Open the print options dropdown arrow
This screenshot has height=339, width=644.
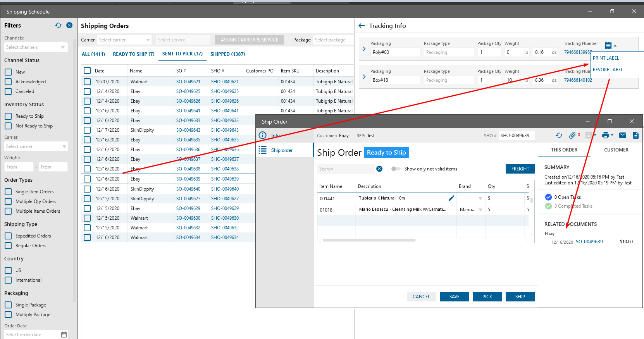612,135
